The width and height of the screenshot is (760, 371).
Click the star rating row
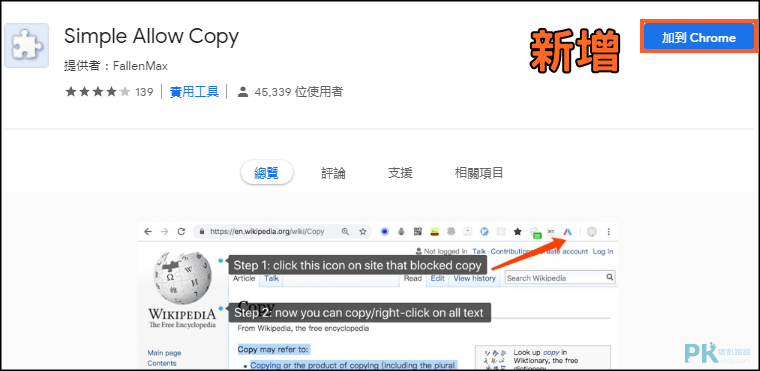[98, 92]
